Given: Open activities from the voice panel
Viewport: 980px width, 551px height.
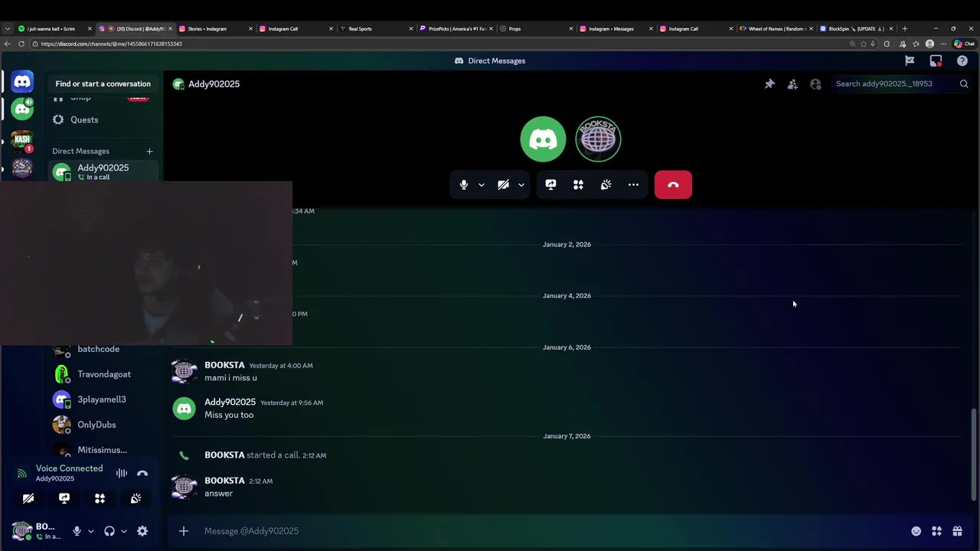Looking at the screenshot, I should point(100,498).
